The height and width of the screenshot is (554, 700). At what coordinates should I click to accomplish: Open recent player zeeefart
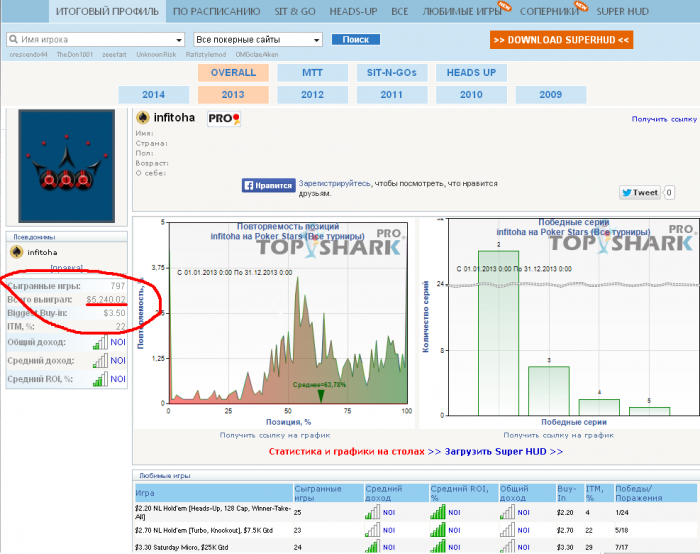click(x=114, y=54)
